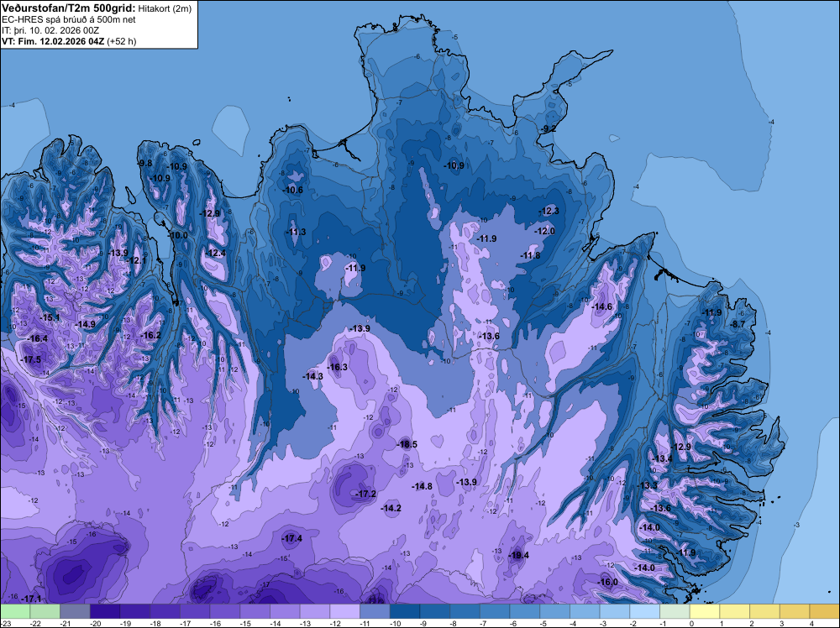Viewport: 840px width, 628px height.
Task: Click the 2 legend color swatch
Action: tap(765, 611)
